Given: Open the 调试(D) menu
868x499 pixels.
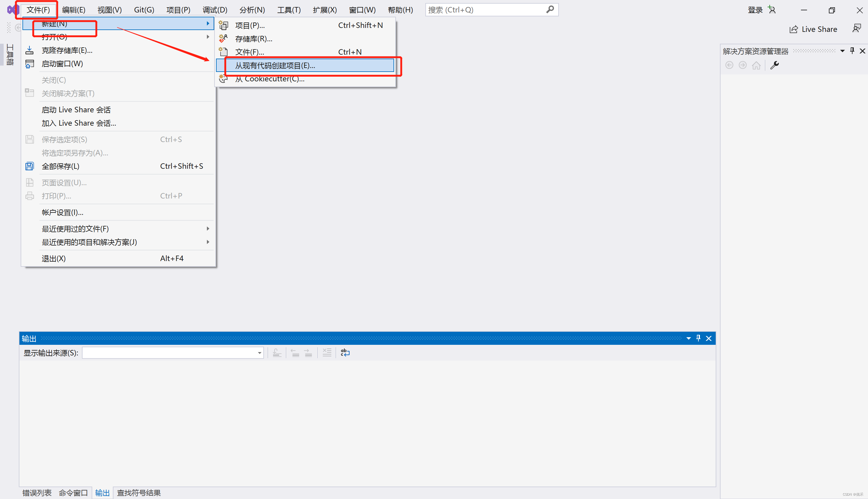Looking at the screenshot, I should (215, 10).
